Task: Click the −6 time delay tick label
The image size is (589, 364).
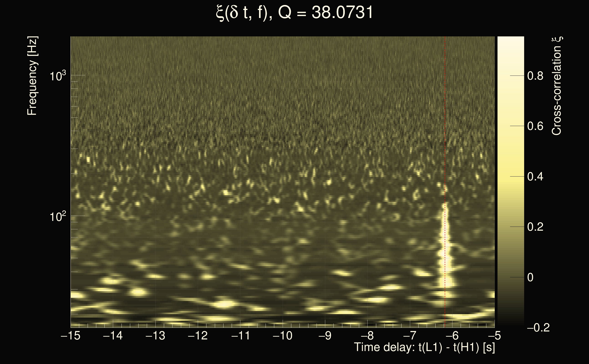Action: 452,336
